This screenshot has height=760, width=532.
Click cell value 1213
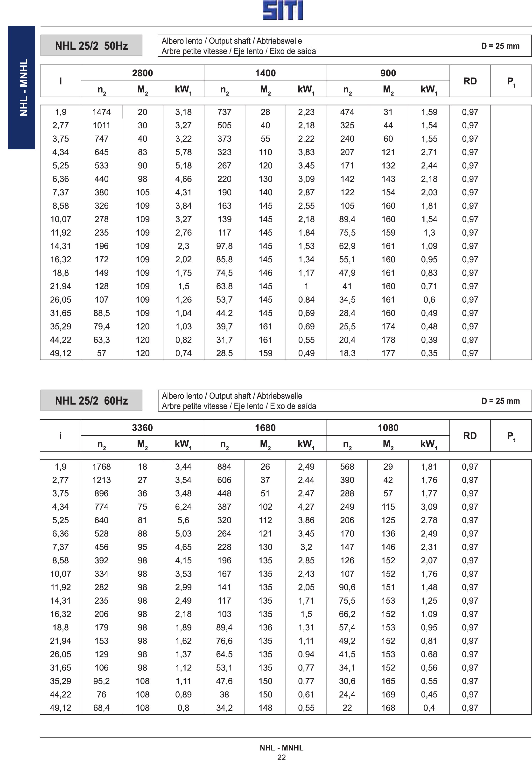102,480
